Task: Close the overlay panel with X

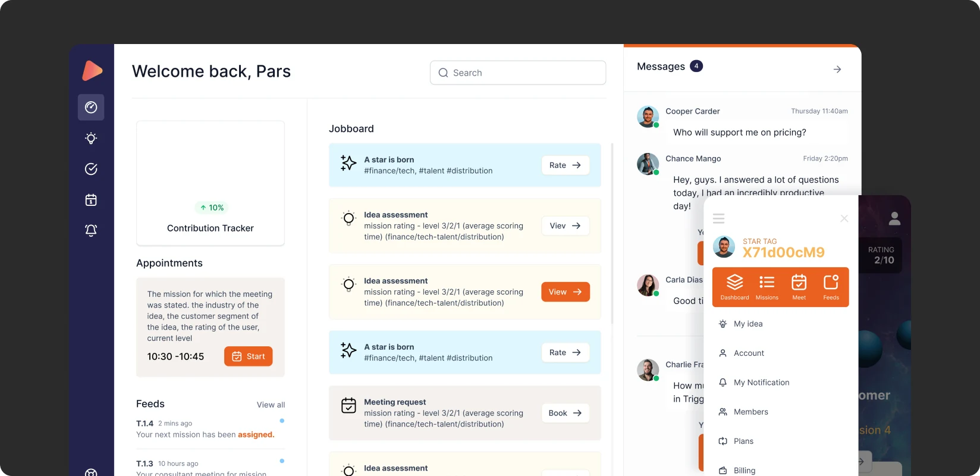Action: click(x=844, y=218)
